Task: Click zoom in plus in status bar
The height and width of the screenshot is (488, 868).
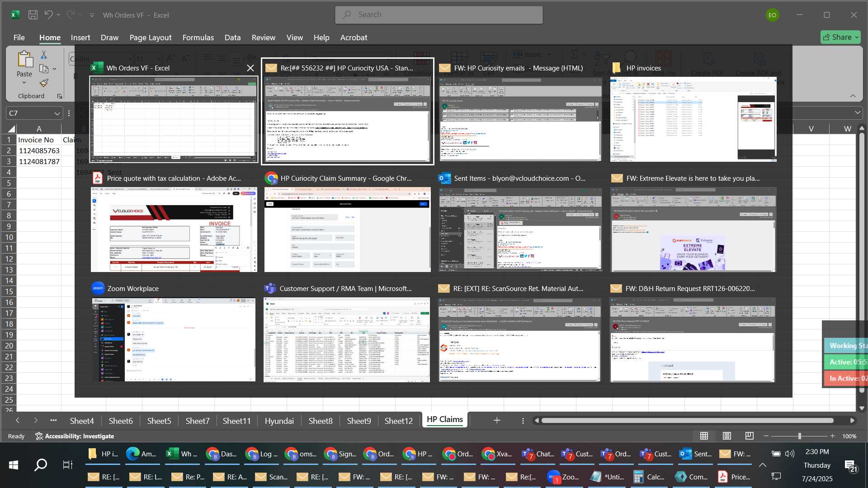Action: (x=832, y=436)
